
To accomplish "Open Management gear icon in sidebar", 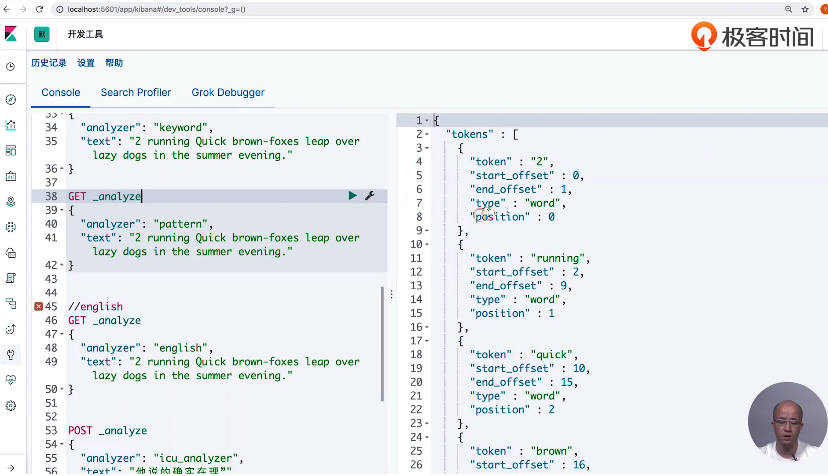I will pyautogui.click(x=11, y=405).
